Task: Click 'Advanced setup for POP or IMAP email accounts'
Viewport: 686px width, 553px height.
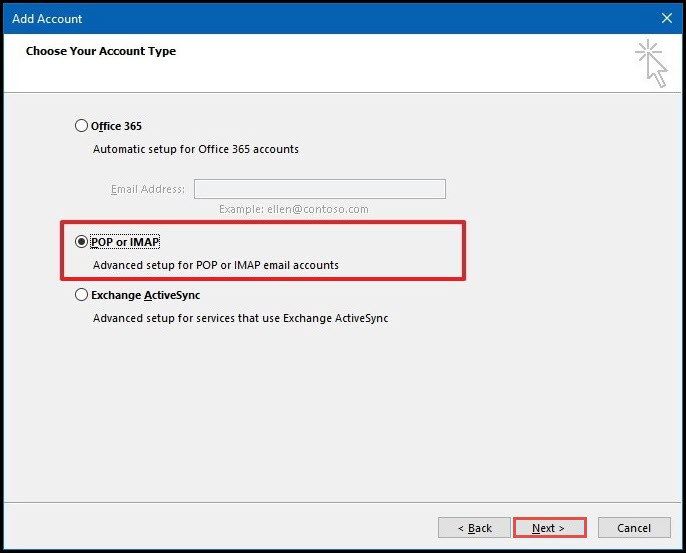Action: [216, 265]
